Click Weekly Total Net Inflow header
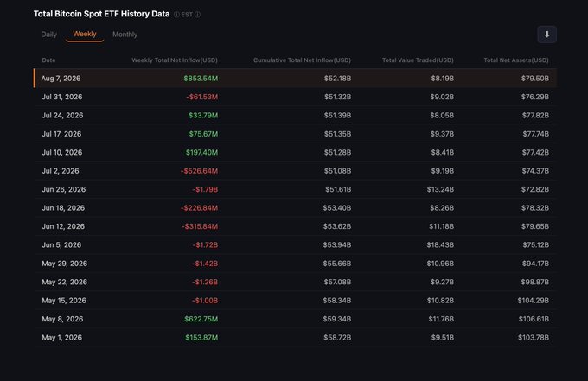The width and height of the screenshot is (588, 381). tap(175, 60)
